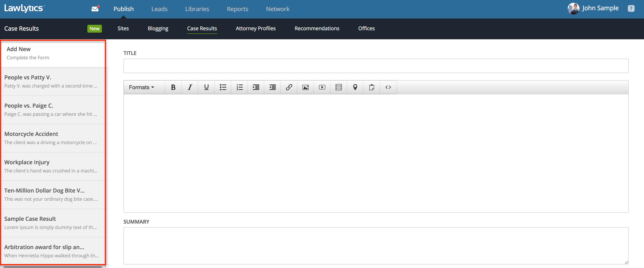Insert a hyperlink with the link icon
This screenshot has height=268, width=644.
tap(289, 87)
